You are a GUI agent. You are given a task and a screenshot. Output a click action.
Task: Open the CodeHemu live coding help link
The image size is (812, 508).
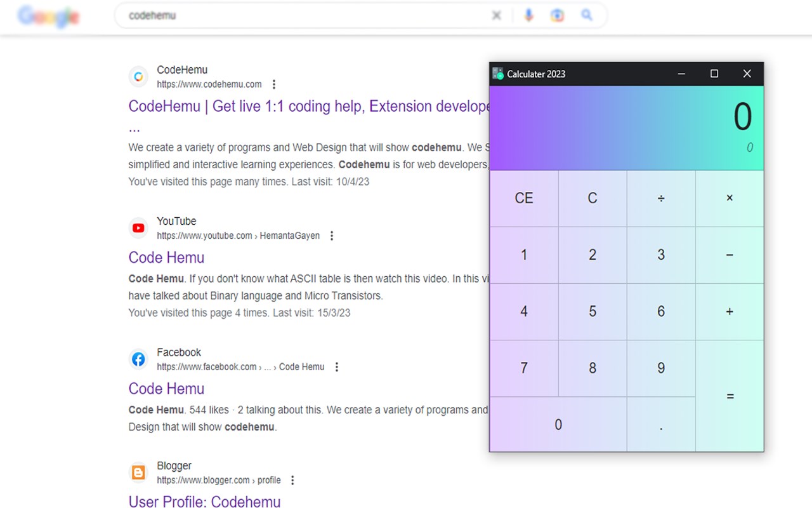click(x=309, y=107)
